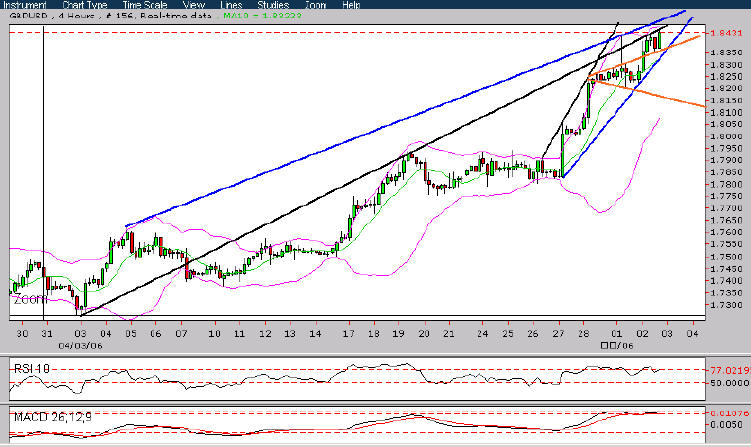Click the MACD 26,12,9 indicator label
Image resolution: width=751 pixels, height=447 pixels.
(53, 417)
